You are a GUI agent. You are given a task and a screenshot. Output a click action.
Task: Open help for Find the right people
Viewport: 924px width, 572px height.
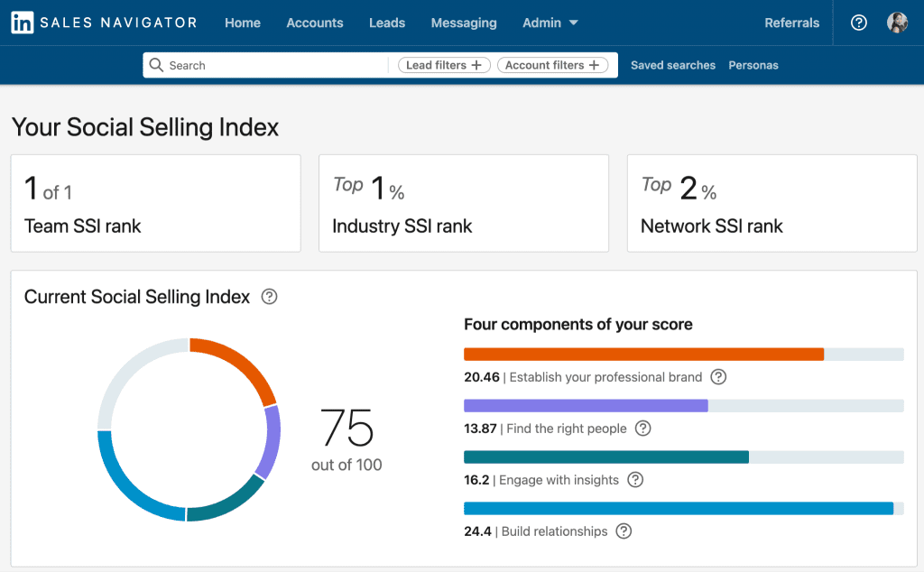click(x=642, y=429)
